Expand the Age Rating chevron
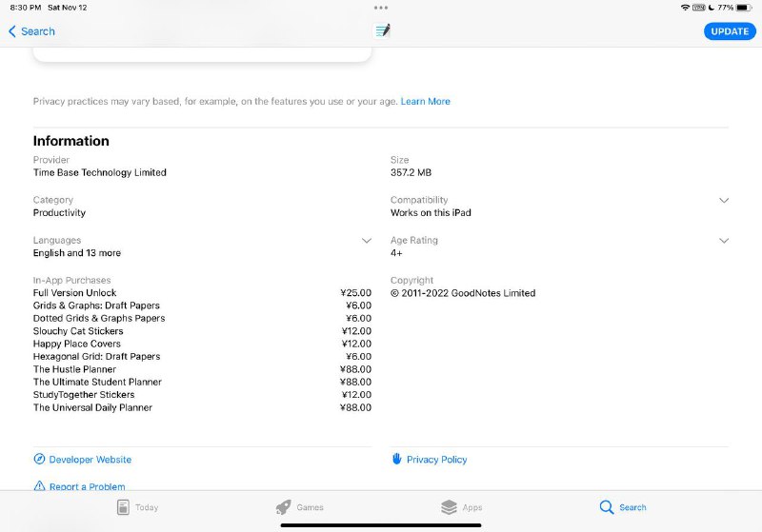Image resolution: width=762 pixels, height=532 pixels. (x=724, y=241)
